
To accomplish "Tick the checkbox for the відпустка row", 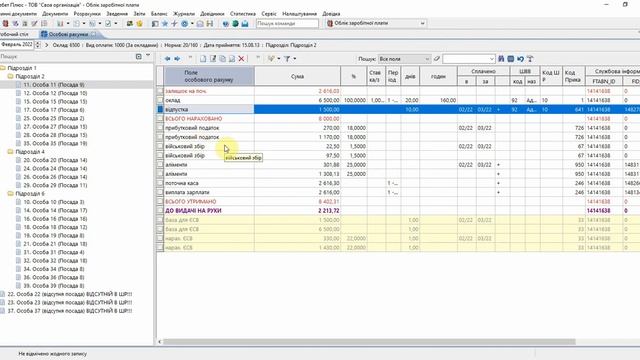I will click(160, 109).
